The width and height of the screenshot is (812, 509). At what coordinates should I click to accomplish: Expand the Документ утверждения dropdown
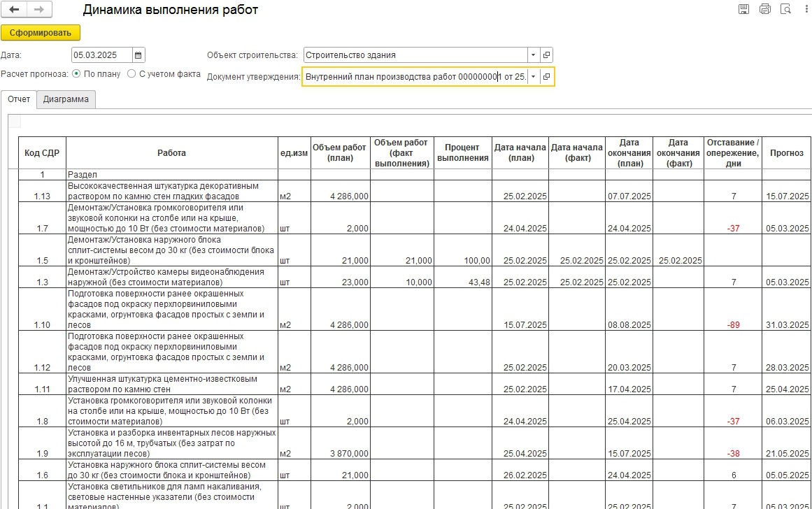(x=534, y=77)
